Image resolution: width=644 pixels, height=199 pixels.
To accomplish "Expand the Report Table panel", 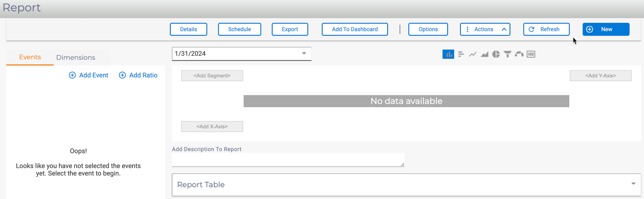I will point(633,184).
